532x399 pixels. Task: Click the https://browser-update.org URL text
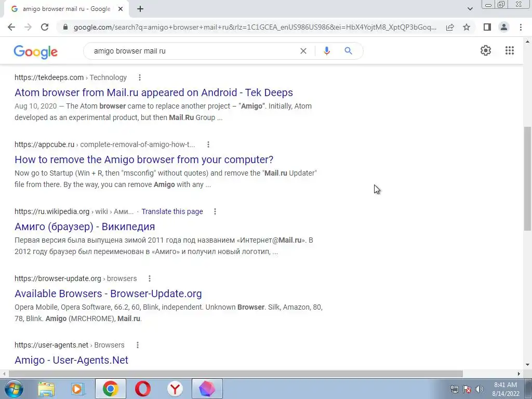pyautogui.click(x=58, y=278)
